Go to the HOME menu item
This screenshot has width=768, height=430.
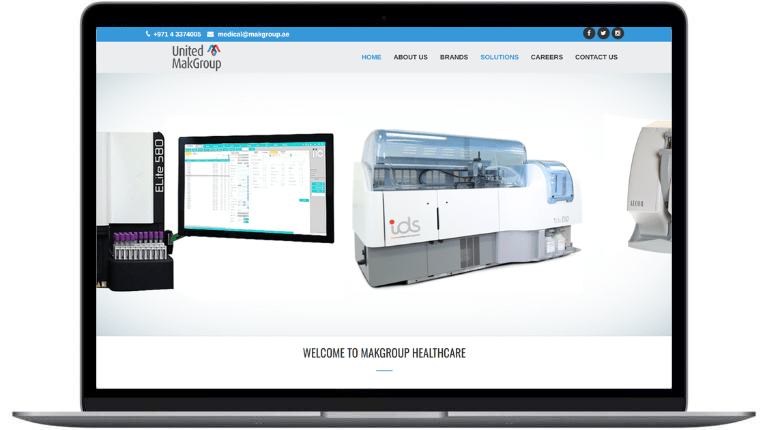[x=371, y=57]
